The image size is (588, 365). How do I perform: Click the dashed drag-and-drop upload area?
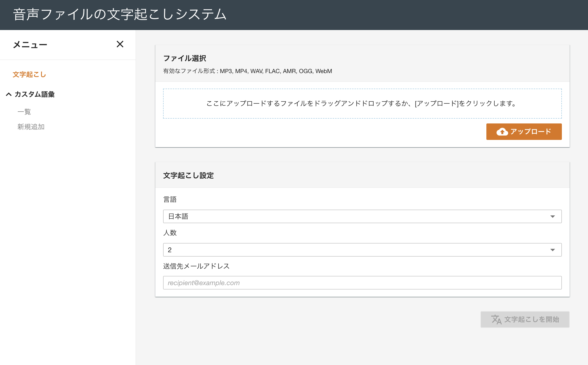click(x=362, y=104)
